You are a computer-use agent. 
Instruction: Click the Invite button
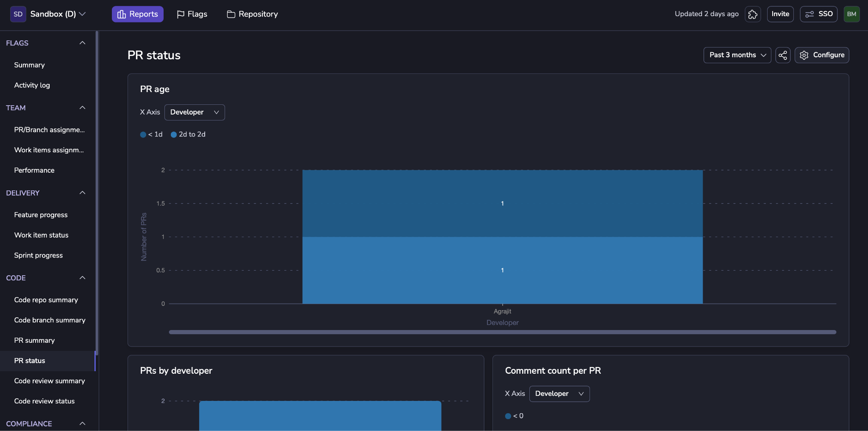(x=780, y=14)
